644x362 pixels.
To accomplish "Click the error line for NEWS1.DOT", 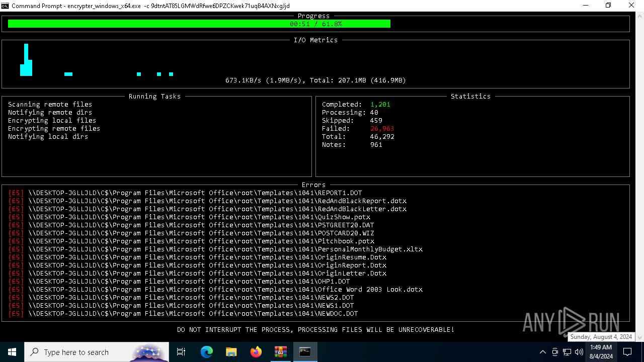I will click(181, 306).
